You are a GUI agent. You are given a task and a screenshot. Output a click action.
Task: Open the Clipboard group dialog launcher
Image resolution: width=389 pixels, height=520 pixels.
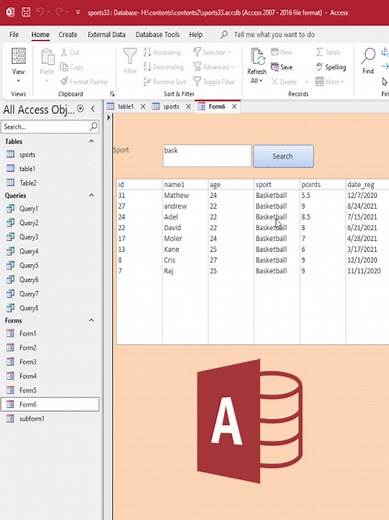112,94
